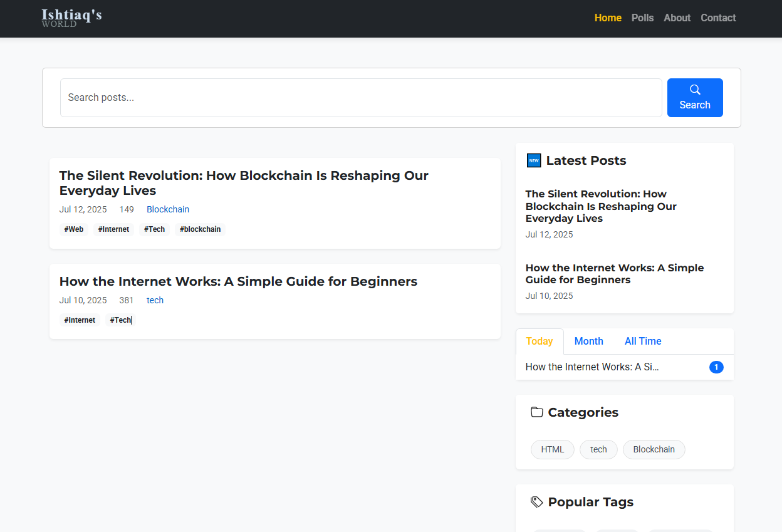Click the blue Search button
This screenshot has height=532, width=782.
695,98
